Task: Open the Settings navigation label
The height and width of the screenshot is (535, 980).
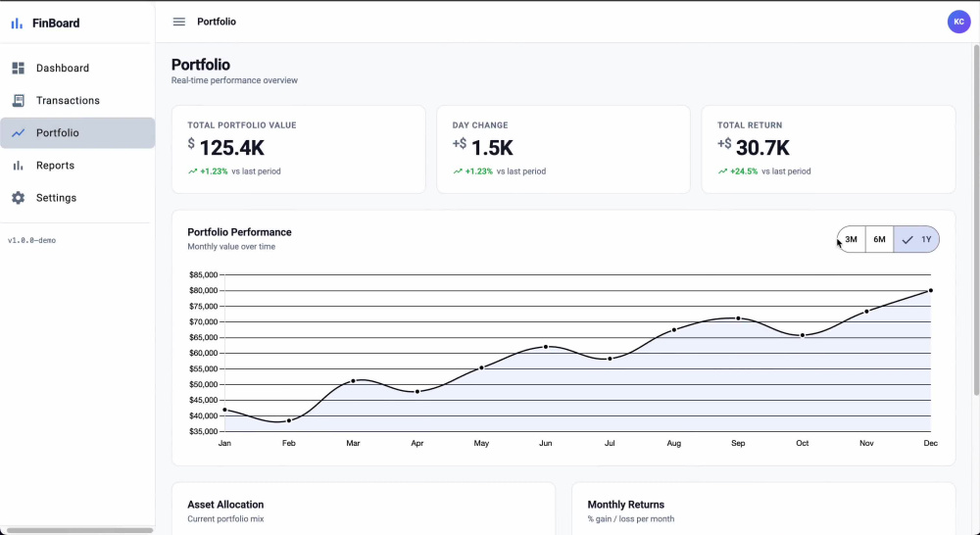Action: point(56,198)
